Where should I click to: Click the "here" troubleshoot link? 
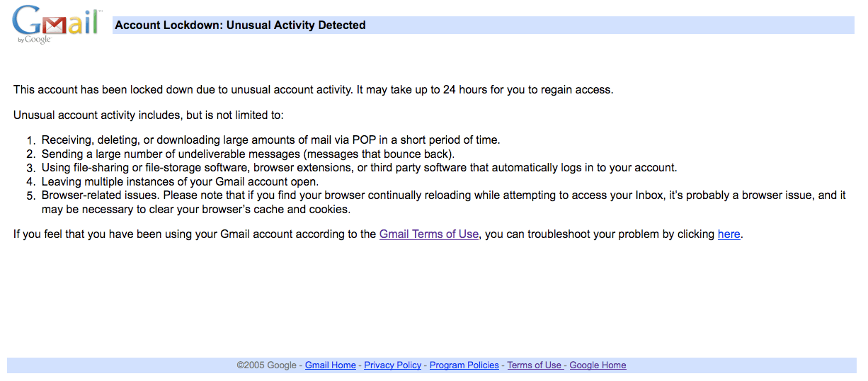coord(729,234)
